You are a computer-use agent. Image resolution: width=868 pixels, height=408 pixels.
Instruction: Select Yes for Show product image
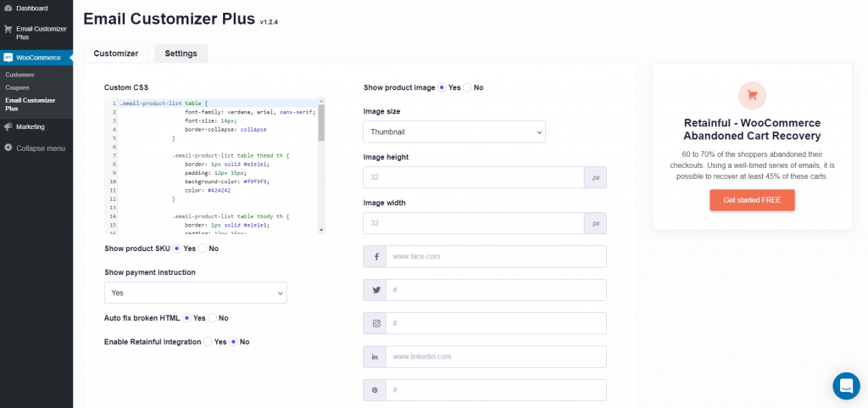click(x=442, y=87)
